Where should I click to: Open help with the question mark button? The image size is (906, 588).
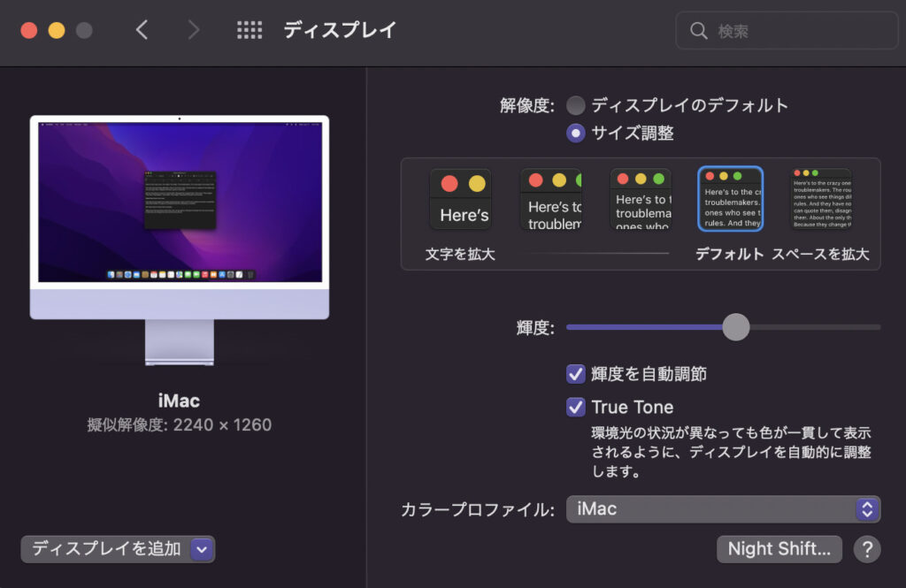click(x=867, y=549)
